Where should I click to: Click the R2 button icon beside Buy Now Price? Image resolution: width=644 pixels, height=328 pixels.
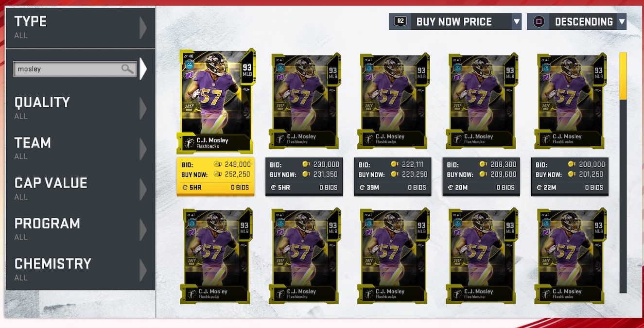(x=400, y=21)
